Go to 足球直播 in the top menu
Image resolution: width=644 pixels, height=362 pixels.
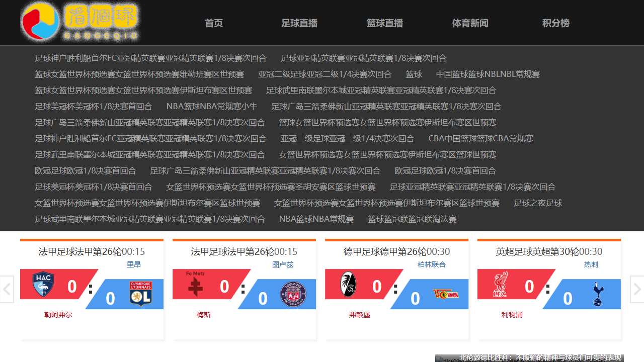coord(299,23)
